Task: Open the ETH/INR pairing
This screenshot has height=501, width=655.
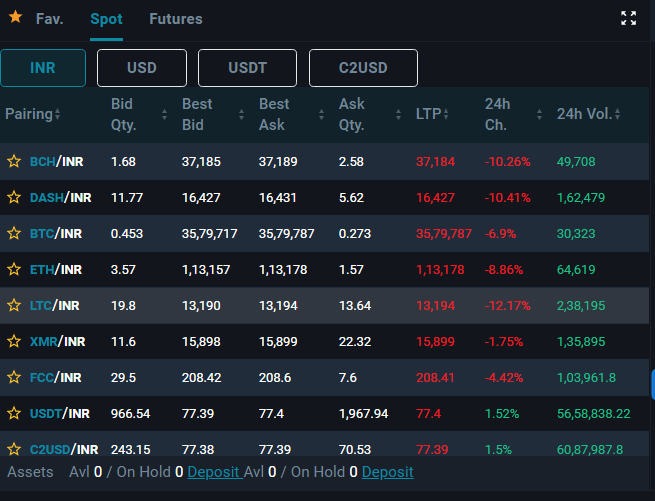Action: tap(56, 269)
